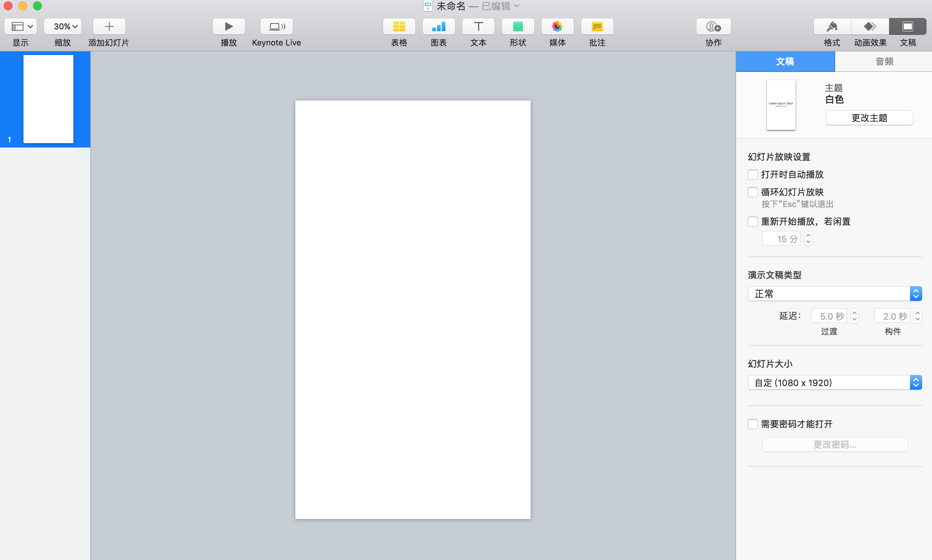The height and width of the screenshot is (560, 932).
Task: Open the 演示文稿类型 正常 dropdown
Action: 835,294
